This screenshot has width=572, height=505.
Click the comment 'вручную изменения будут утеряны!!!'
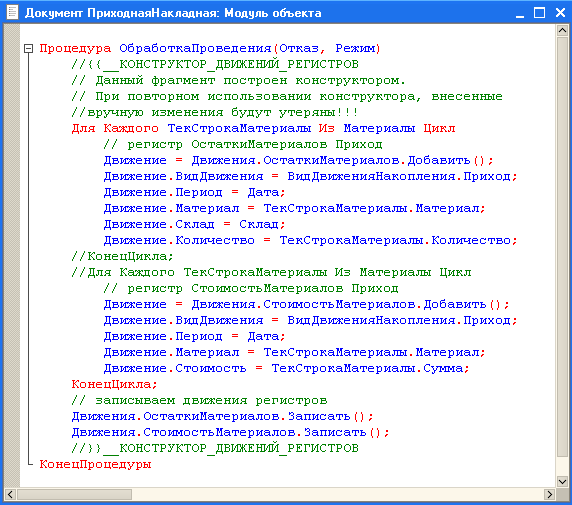[215, 112]
